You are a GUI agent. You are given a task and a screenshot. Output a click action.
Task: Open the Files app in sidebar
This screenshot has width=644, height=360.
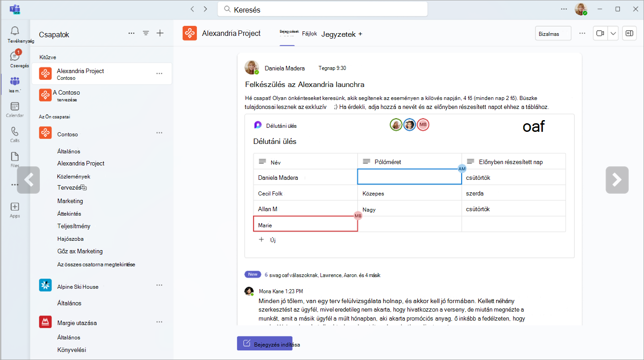(x=15, y=160)
